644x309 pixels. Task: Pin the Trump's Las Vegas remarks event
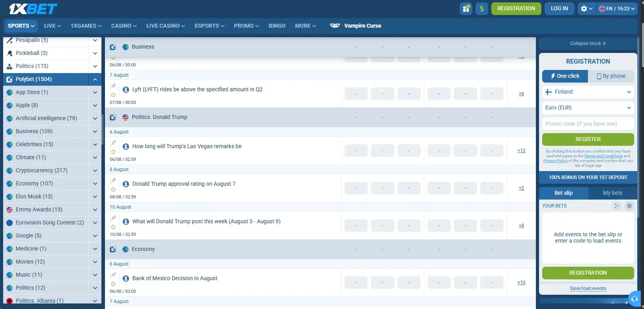(113, 143)
